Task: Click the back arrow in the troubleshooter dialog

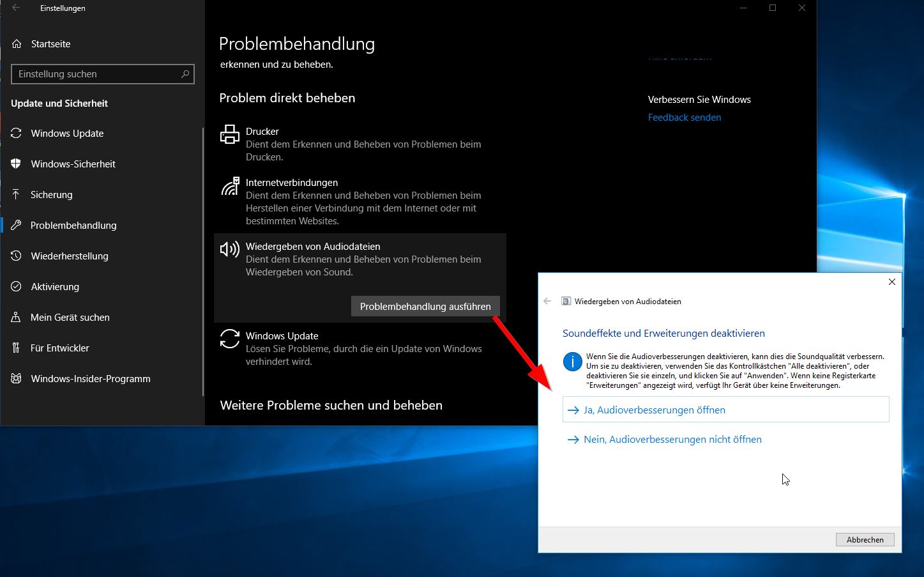Action: [x=547, y=301]
